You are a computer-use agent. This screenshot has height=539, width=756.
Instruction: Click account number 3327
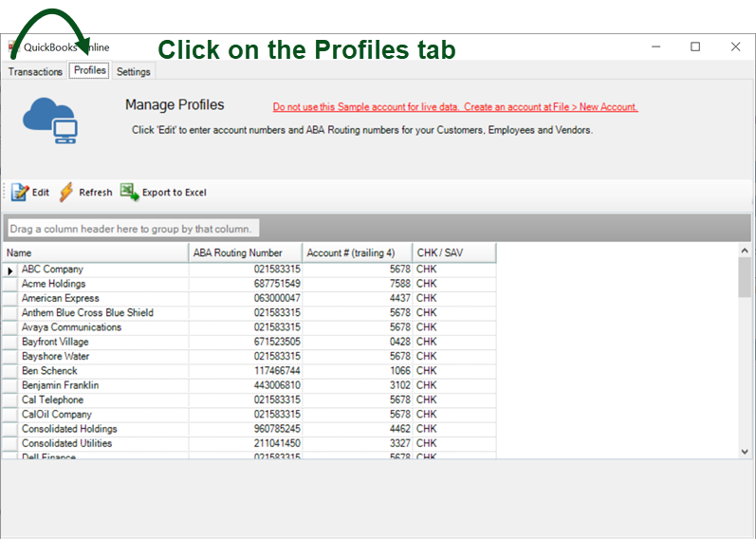point(400,443)
